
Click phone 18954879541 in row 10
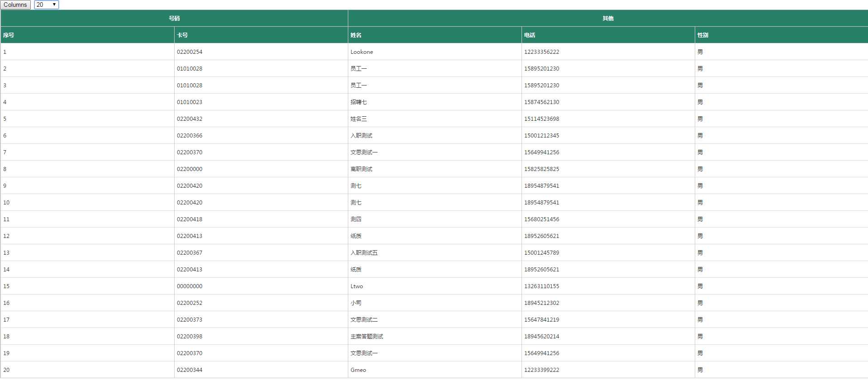click(x=541, y=203)
